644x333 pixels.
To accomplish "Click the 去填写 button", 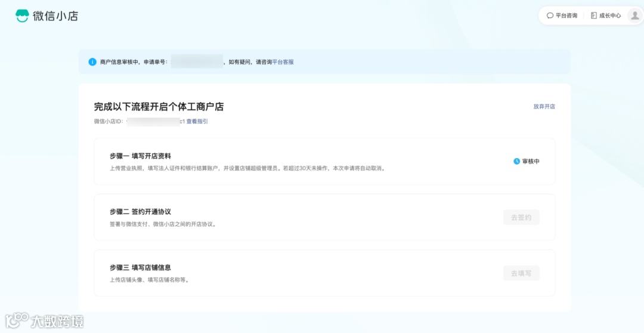I will (521, 273).
